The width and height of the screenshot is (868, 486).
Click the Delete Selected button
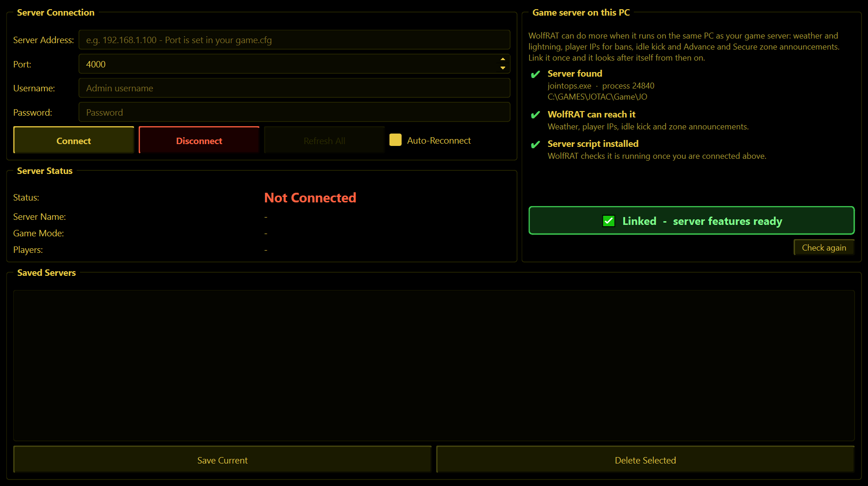pos(645,460)
